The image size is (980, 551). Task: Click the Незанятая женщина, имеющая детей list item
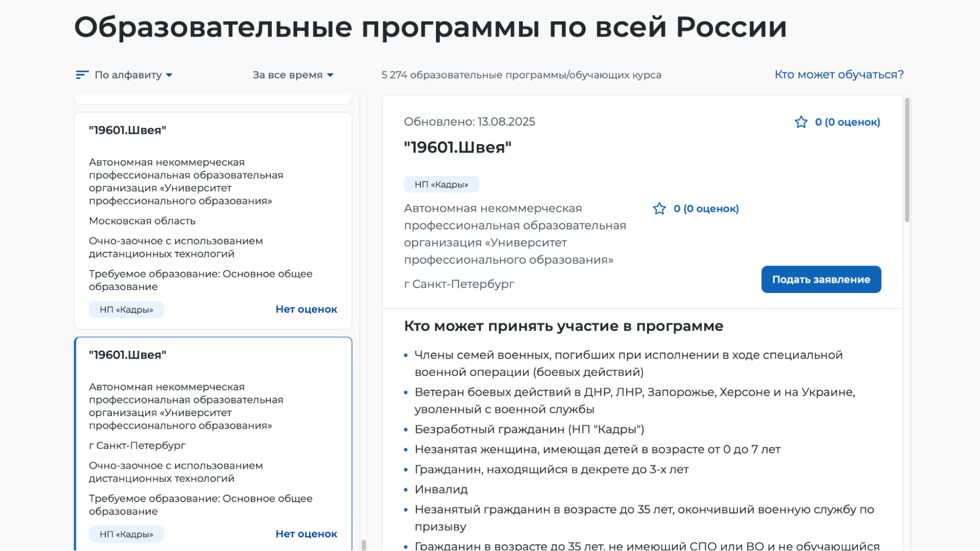coord(597,449)
